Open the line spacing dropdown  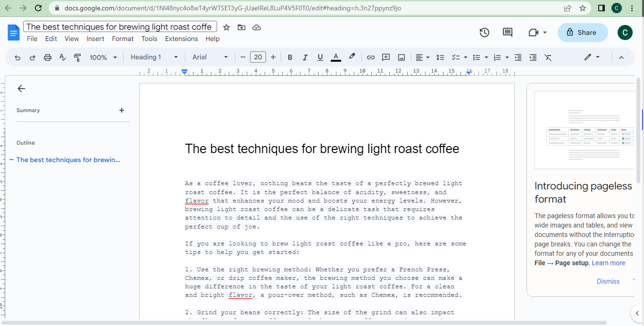point(440,57)
